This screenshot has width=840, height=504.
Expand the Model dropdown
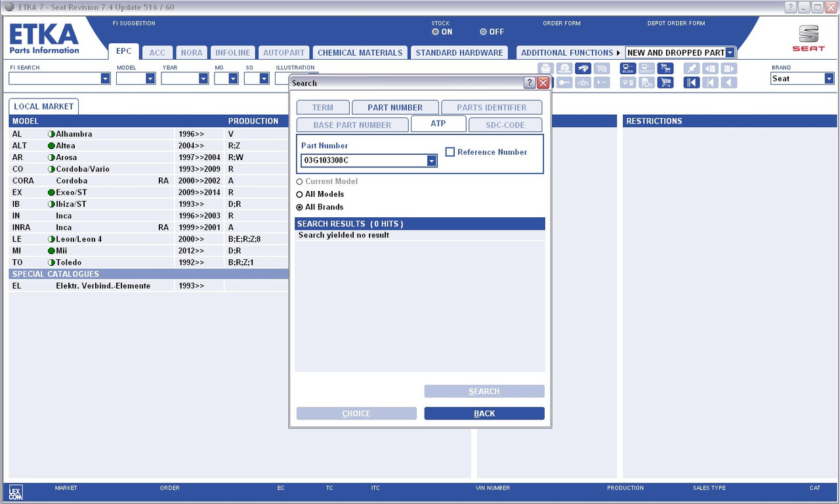pos(150,78)
